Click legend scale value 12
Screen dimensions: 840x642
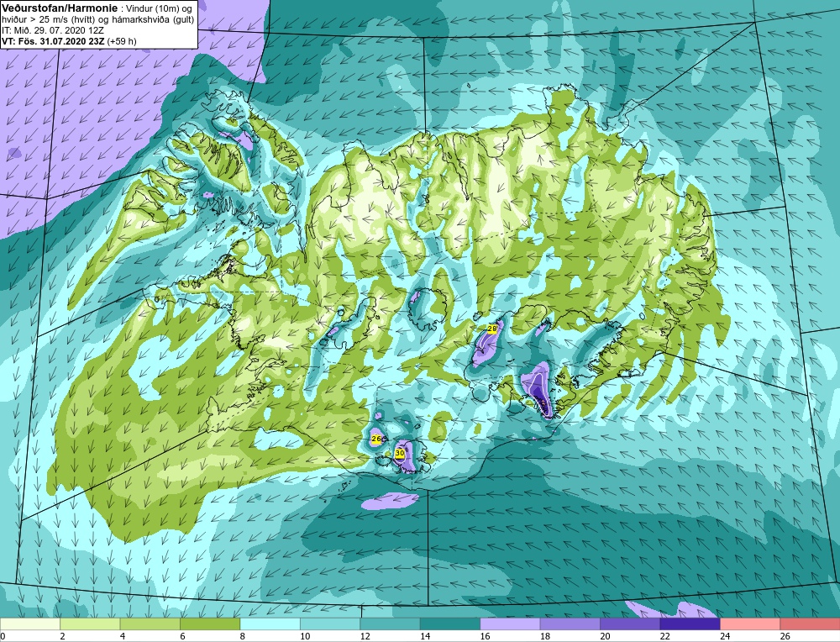pos(365,636)
